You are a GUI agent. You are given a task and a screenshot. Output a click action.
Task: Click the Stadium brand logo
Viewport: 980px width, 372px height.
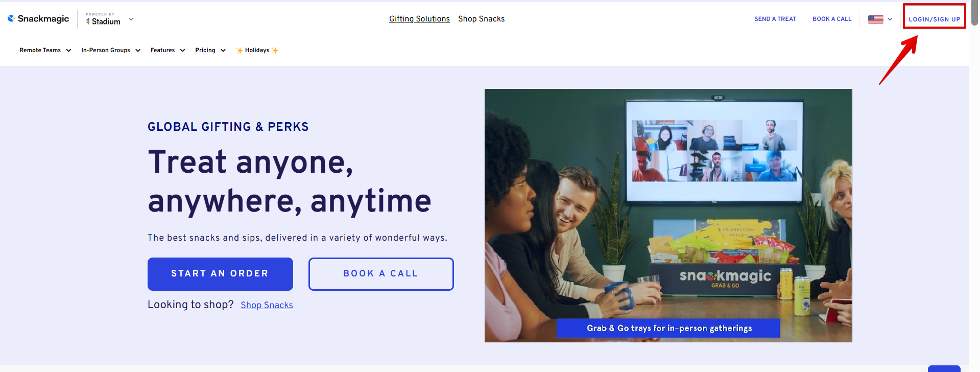click(x=103, y=19)
